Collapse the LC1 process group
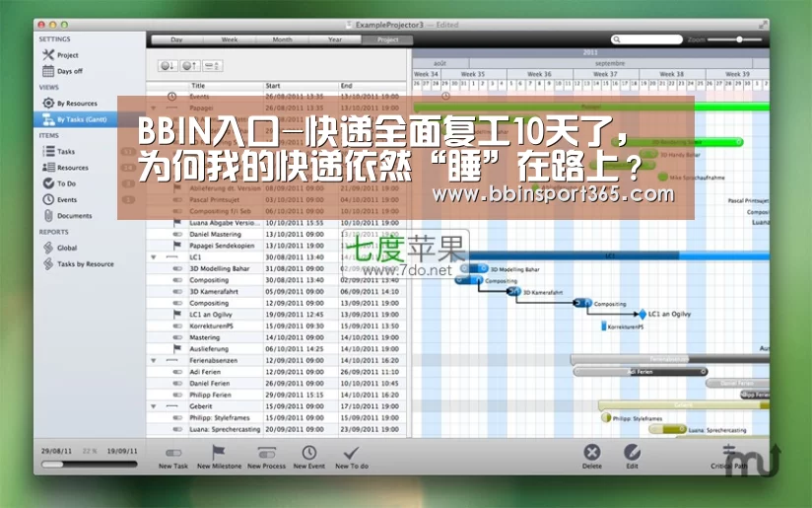Screen dimensions: 812x508 point(154,257)
